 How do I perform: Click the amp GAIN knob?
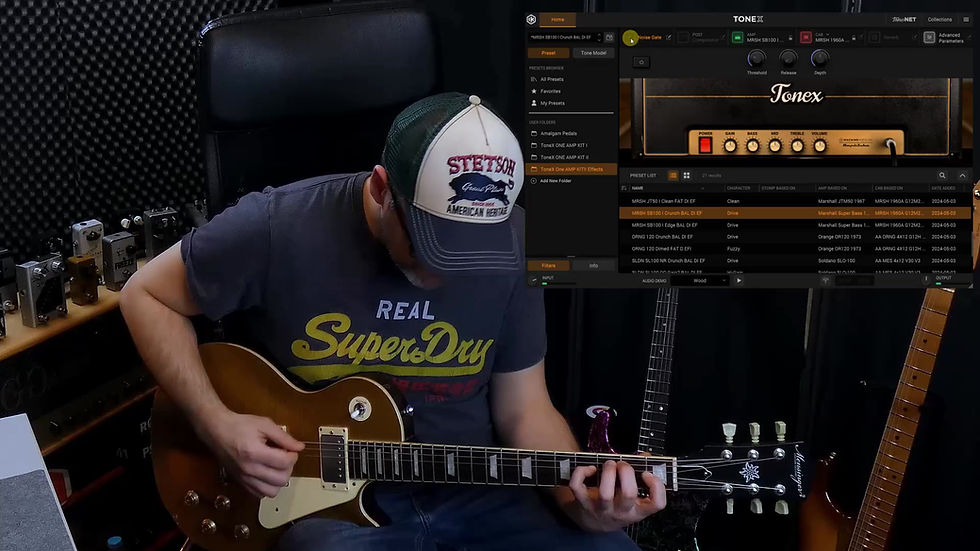point(729,146)
